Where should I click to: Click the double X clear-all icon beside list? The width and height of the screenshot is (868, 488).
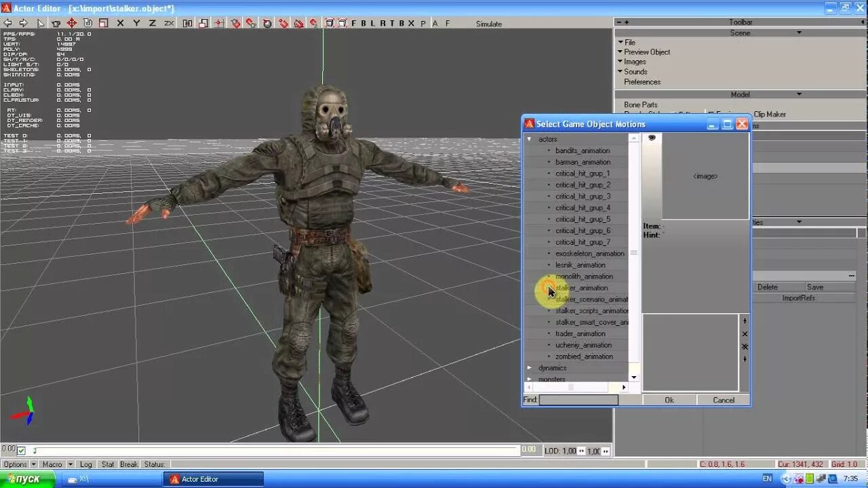[745, 346]
